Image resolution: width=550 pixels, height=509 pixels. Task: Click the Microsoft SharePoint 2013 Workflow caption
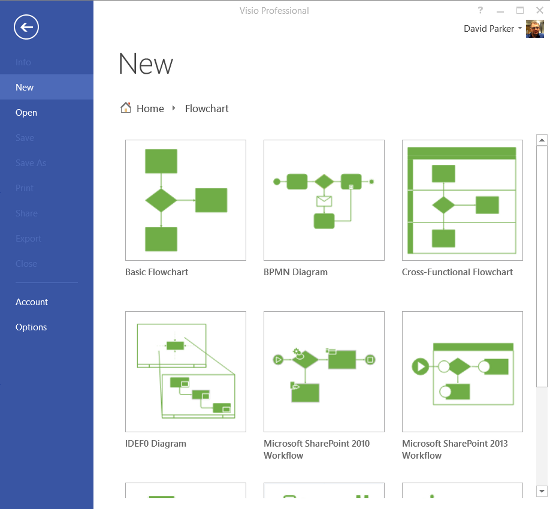click(x=455, y=450)
